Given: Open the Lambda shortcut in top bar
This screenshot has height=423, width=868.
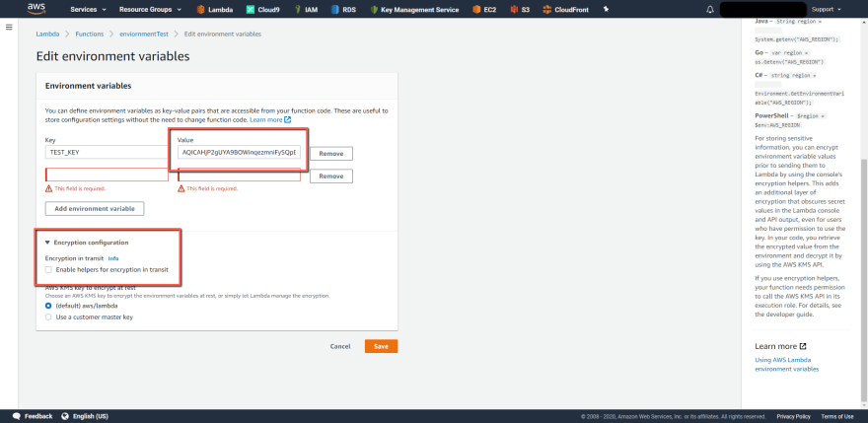Looking at the screenshot, I should tap(215, 10).
